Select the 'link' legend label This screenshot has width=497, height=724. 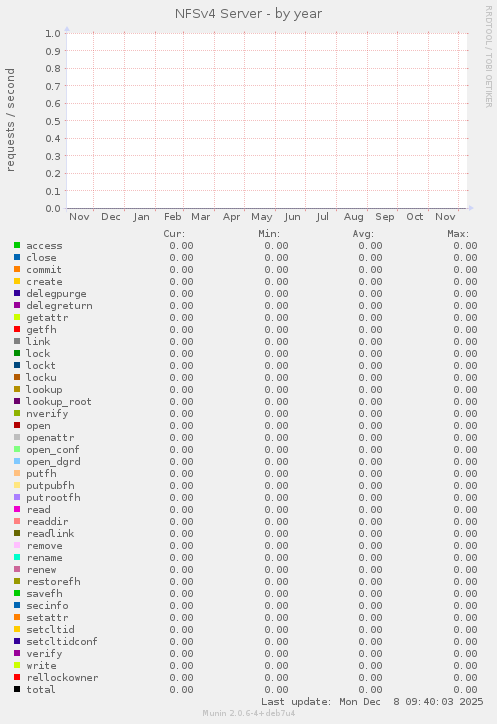pos(38,342)
